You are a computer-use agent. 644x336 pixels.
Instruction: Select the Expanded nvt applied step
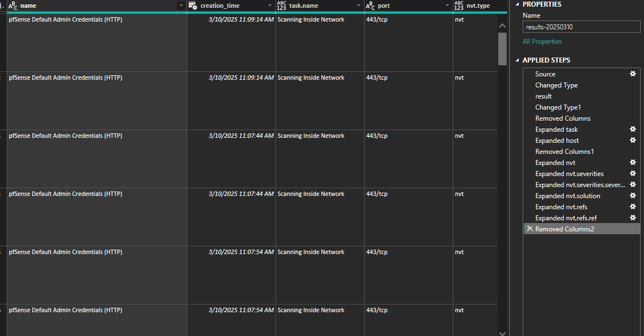pos(555,162)
